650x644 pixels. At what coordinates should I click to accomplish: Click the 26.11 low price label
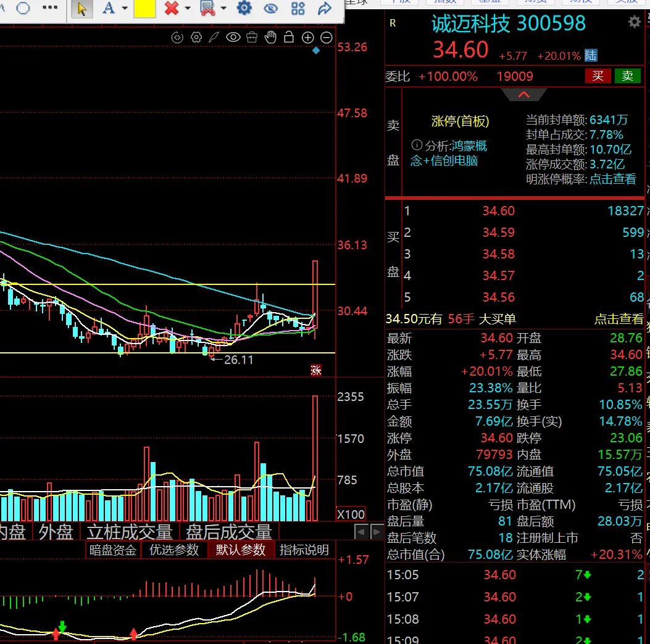(238, 360)
